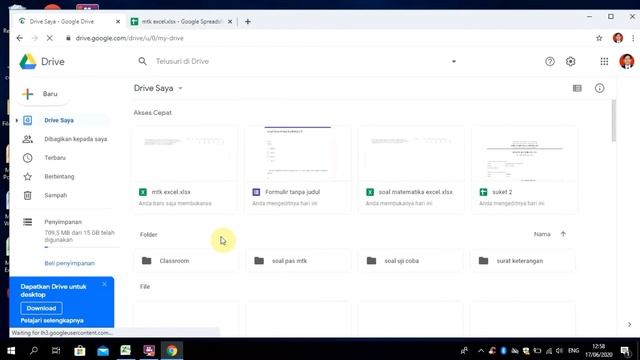Open soal matematika excel.xlsx file

click(411, 169)
